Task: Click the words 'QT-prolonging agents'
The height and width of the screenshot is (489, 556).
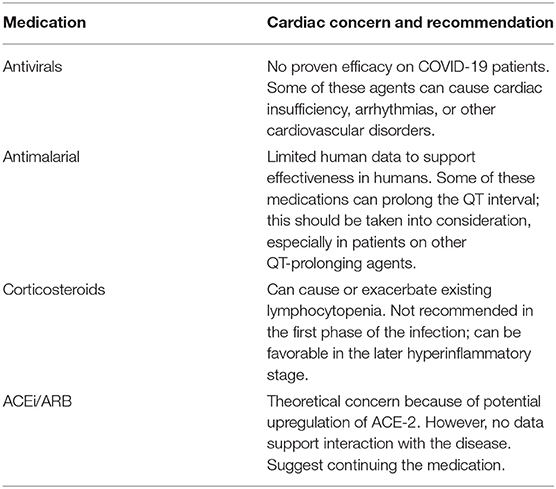Action: [339, 263]
